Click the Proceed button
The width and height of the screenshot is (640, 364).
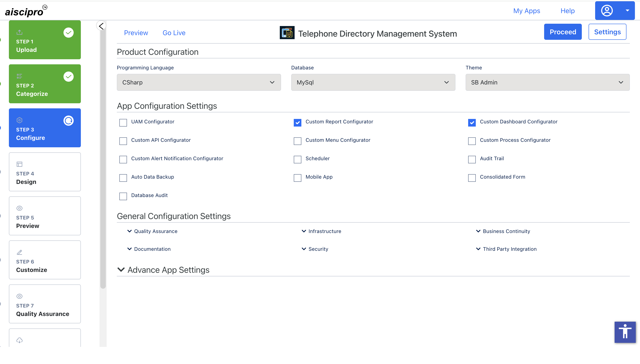click(x=563, y=32)
